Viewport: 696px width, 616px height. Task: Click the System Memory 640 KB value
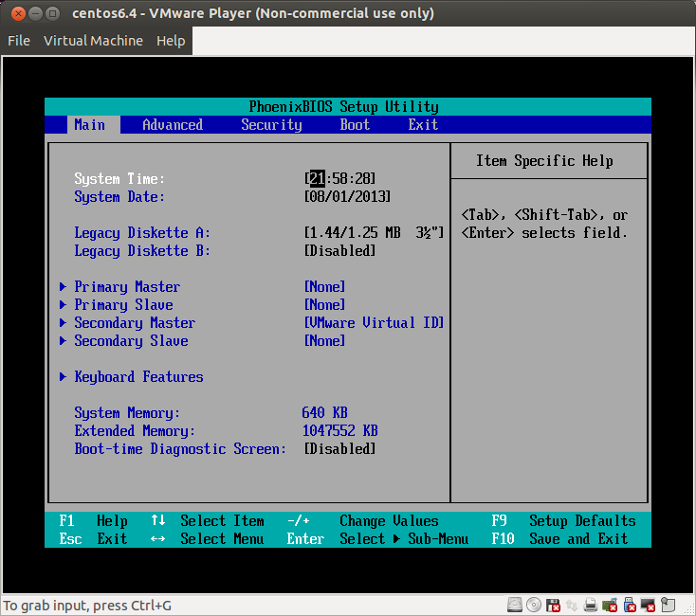click(x=325, y=413)
